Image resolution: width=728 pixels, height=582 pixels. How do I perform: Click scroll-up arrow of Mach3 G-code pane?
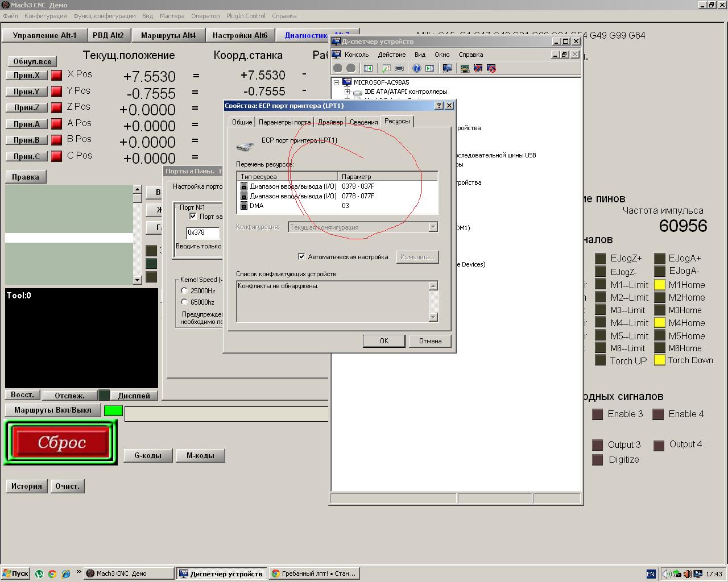(x=137, y=189)
